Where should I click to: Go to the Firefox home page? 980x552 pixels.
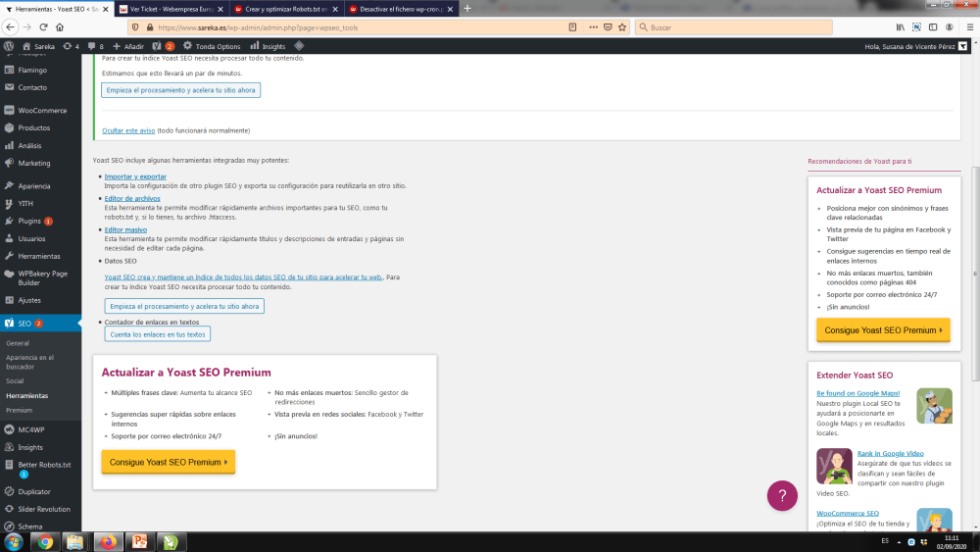click(x=60, y=27)
